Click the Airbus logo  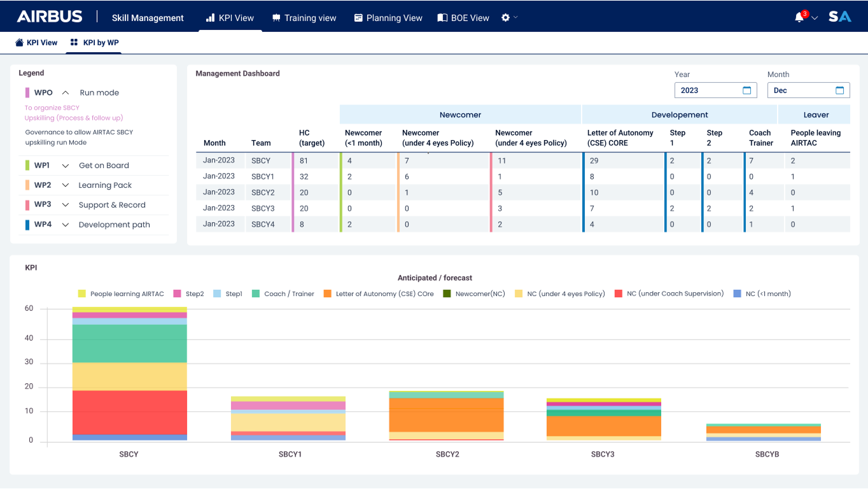pyautogui.click(x=50, y=17)
